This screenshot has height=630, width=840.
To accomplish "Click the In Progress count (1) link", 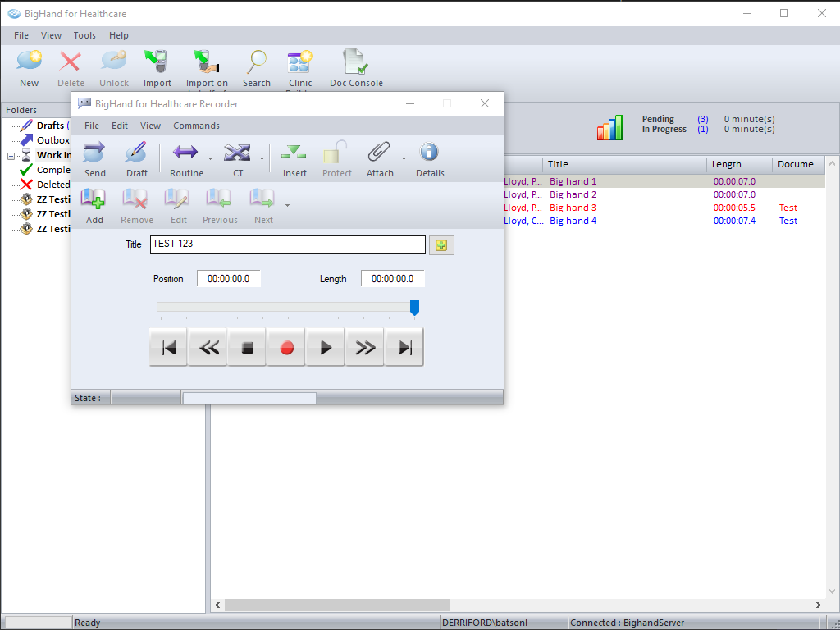I will point(703,129).
